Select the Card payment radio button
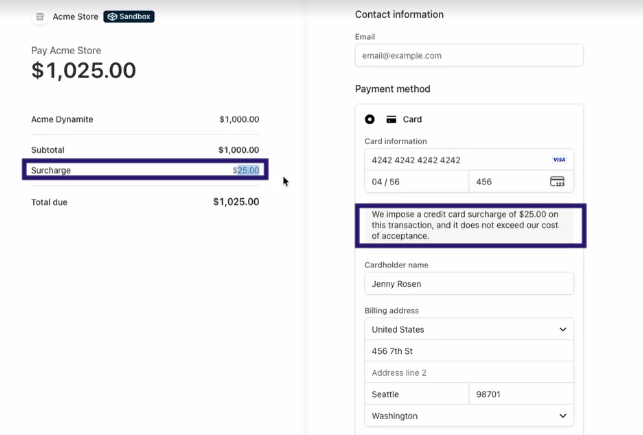This screenshot has width=643, height=435. 369,119
